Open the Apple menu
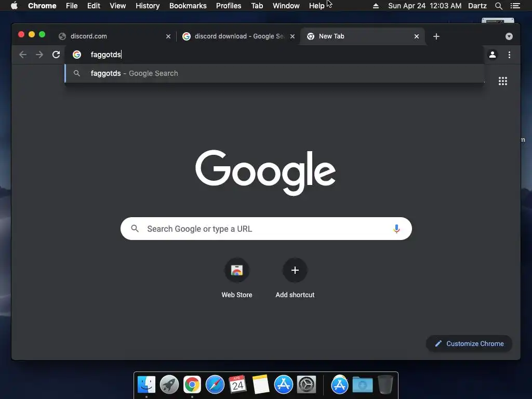Image resolution: width=532 pixels, height=399 pixels. [x=14, y=6]
